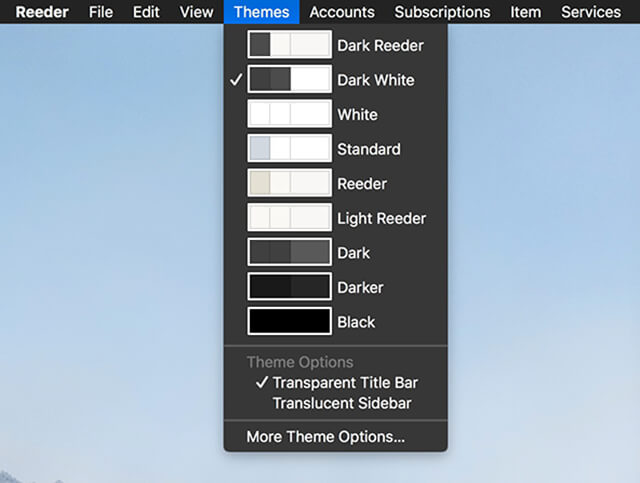Click the checkmark beside Dark White
Screen dimensions: 640x483
click(x=236, y=80)
